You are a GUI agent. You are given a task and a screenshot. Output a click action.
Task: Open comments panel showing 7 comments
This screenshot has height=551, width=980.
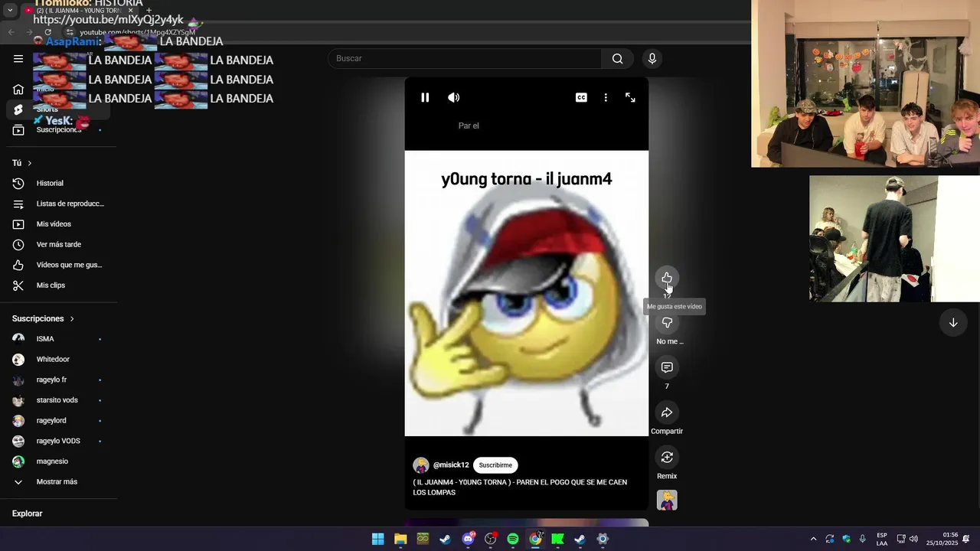click(x=667, y=368)
